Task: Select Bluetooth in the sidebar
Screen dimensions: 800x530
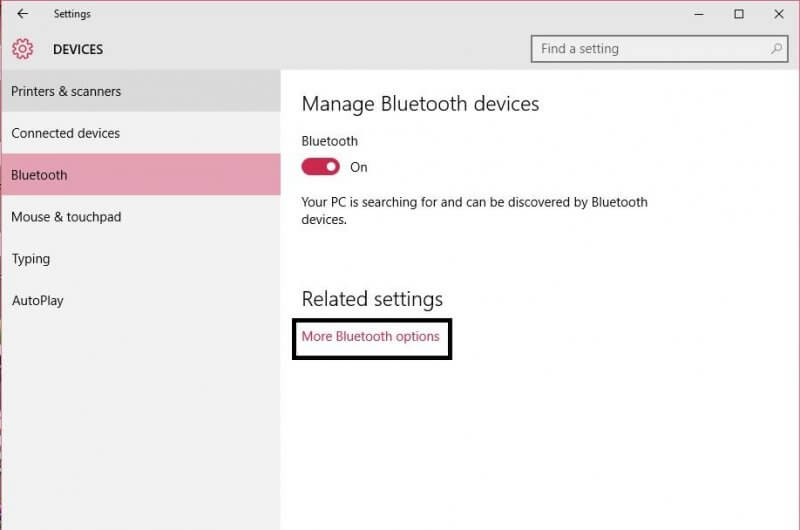Action: tap(141, 175)
